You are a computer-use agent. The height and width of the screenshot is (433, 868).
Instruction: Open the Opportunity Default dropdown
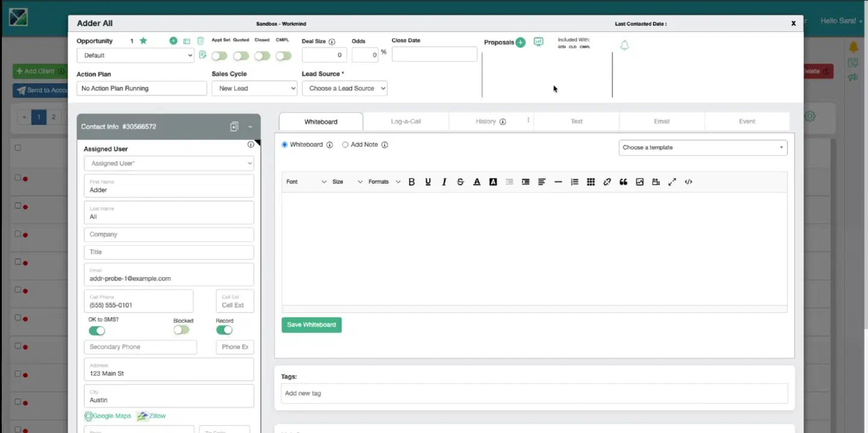coord(135,55)
